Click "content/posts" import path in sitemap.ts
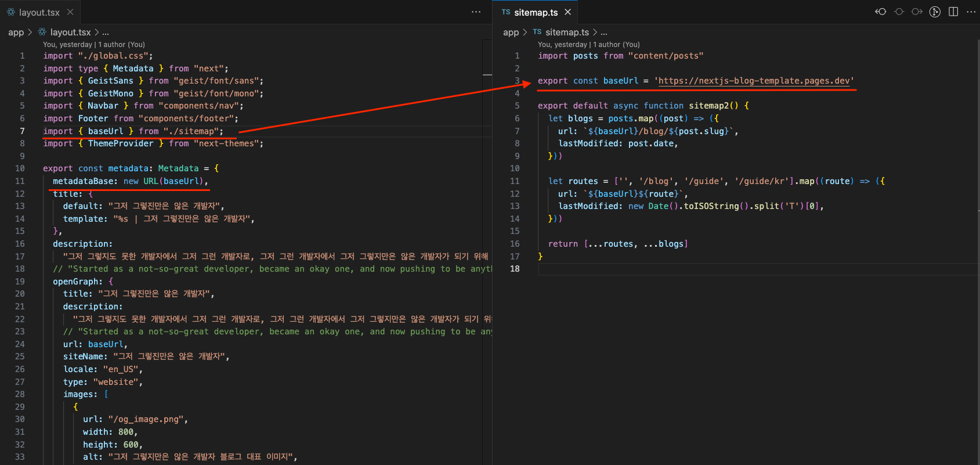This screenshot has height=465, width=980. click(666, 56)
